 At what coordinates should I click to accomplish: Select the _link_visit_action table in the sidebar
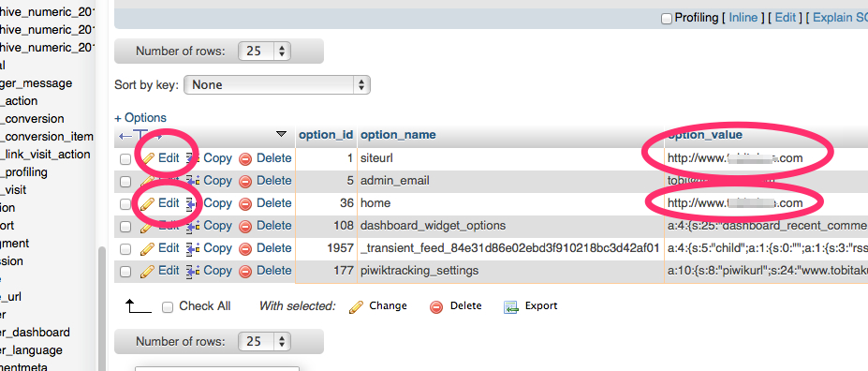pyautogui.click(x=47, y=155)
